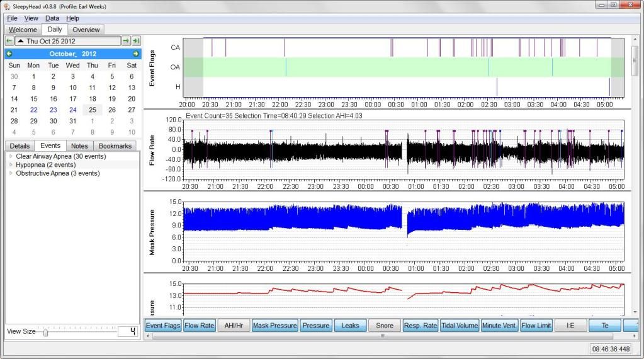This screenshot has height=359, width=644.
Task: Toggle the Leaks graph button
Action: click(351, 326)
